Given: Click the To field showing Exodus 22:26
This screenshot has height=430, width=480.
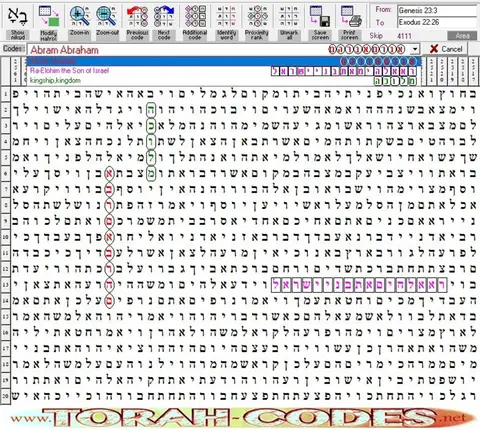Looking at the screenshot, I should point(437,22).
